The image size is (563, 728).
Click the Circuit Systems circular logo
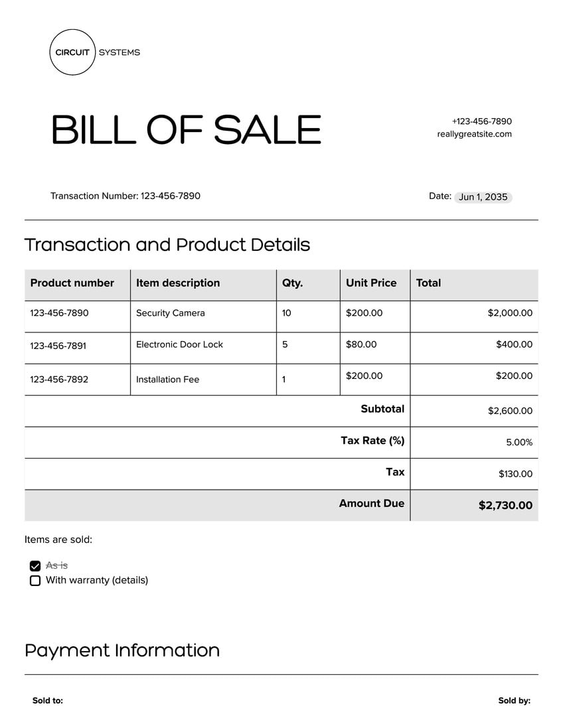point(72,52)
